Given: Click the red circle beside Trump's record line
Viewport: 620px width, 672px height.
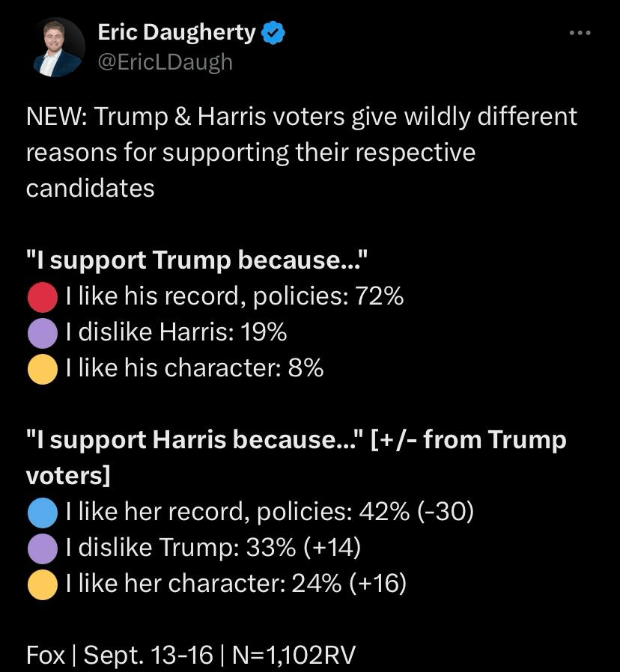Looking at the screenshot, I should (x=43, y=297).
